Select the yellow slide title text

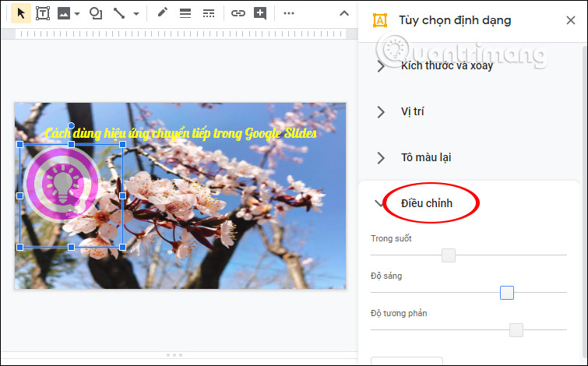[181, 133]
